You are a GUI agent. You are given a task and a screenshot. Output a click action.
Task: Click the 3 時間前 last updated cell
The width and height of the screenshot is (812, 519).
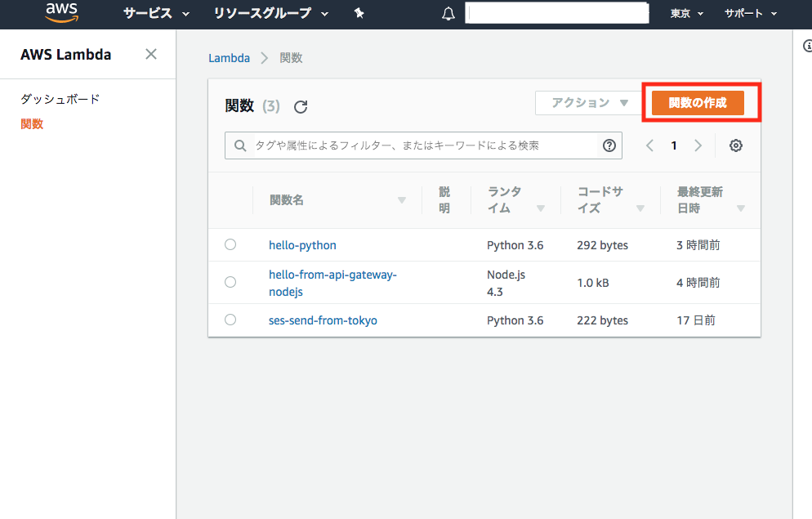point(698,245)
